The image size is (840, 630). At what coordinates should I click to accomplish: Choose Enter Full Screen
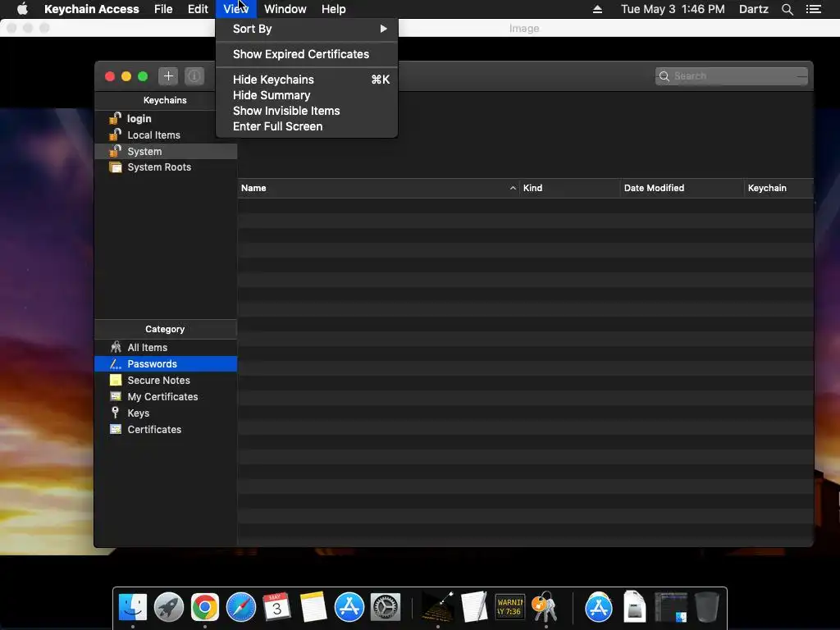307,126
